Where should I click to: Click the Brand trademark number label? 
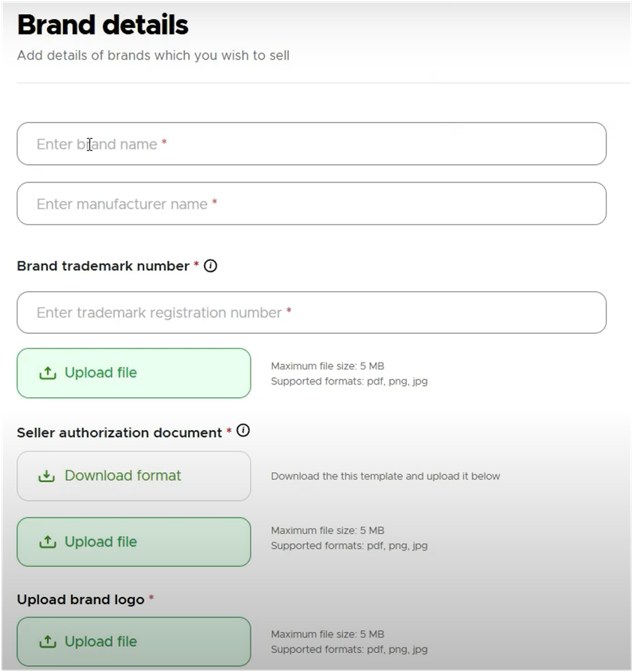[x=103, y=266]
